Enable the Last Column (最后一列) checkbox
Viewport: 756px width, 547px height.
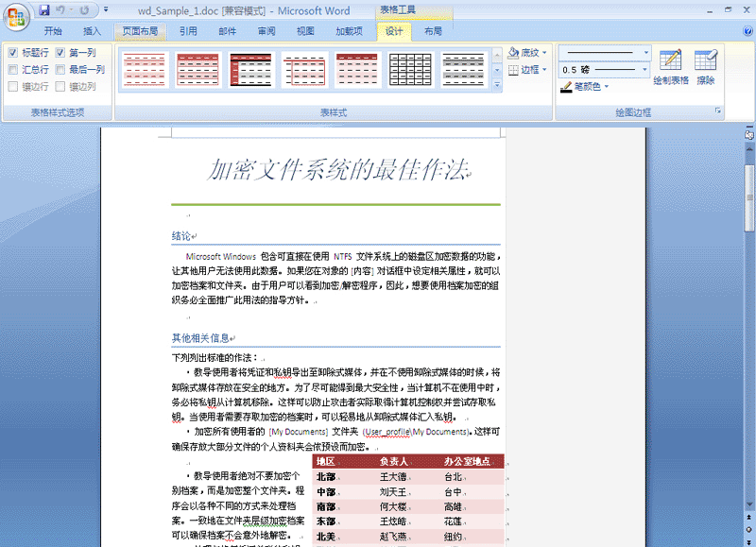pos(60,70)
